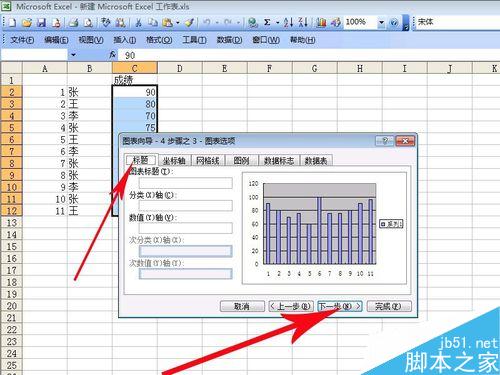The image size is (500, 375).
Task: Print the sheet with the printer icon
Action: click(x=73, y=23)
